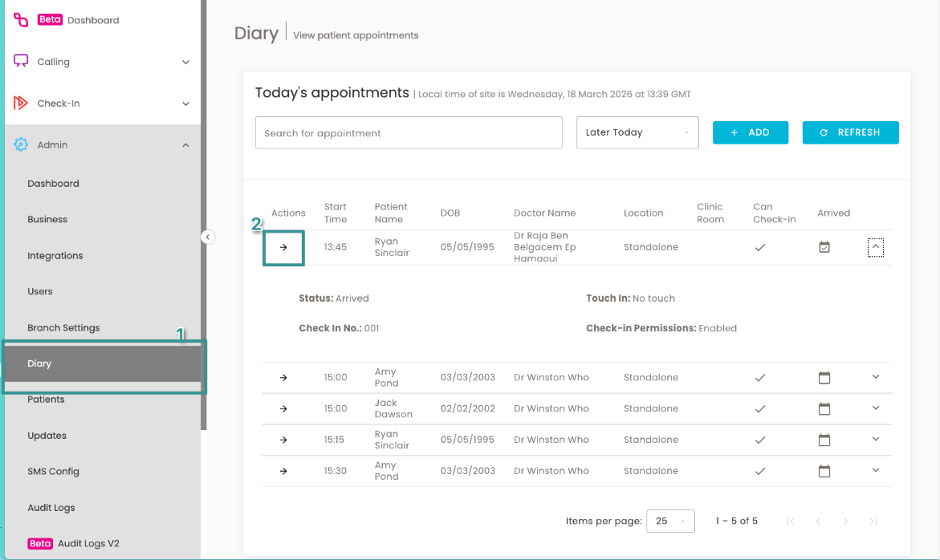The height and width of the screenshot is (560, 940).
Task: Click the Search for appointment field
Action: [x=409, y=132]
